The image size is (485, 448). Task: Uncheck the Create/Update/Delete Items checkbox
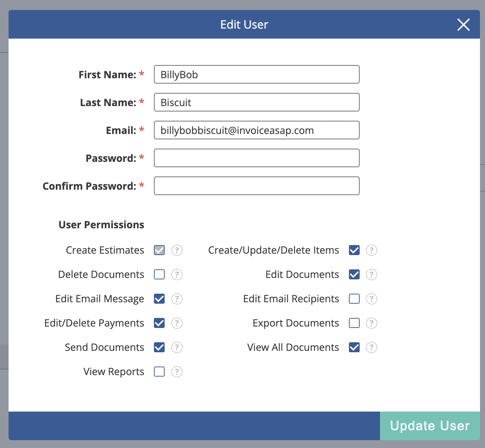tap(354, 250)
